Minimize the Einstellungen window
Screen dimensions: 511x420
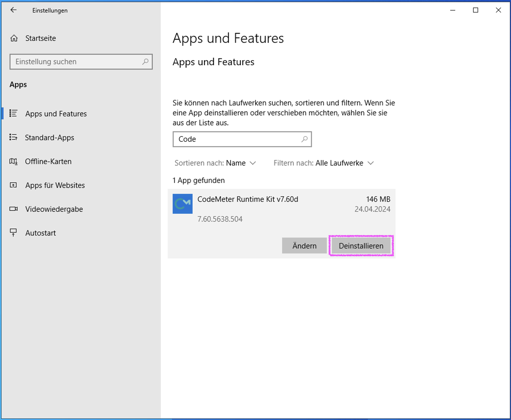click(453, 10)
